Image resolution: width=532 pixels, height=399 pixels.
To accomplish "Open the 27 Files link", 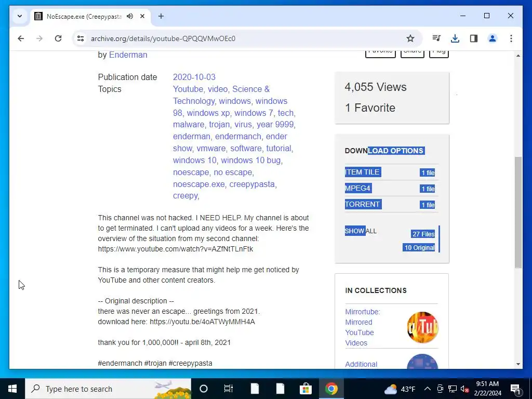I will point(423,234).
